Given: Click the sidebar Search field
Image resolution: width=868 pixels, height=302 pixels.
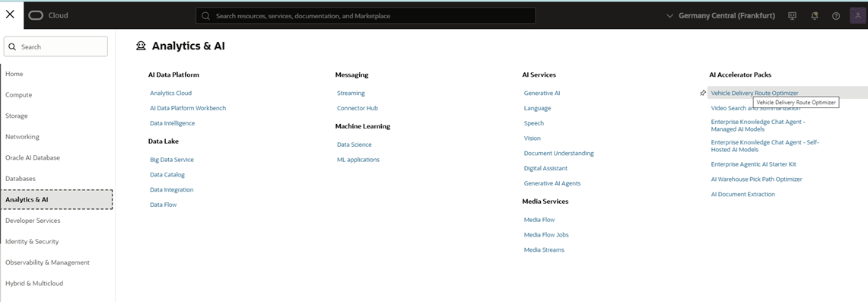Looking at the screenshot, I should pyautogui.click(x=56, y=47).
